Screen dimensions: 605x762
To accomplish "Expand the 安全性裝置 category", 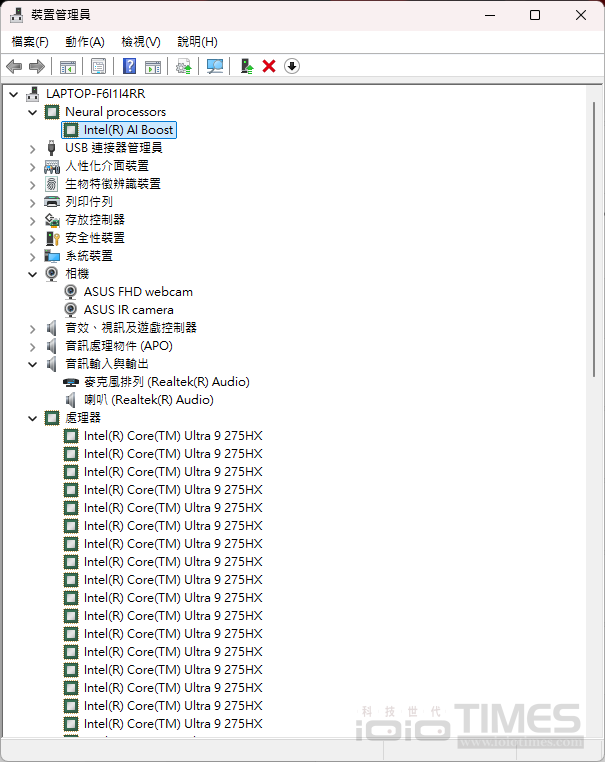I will point(33,239).
